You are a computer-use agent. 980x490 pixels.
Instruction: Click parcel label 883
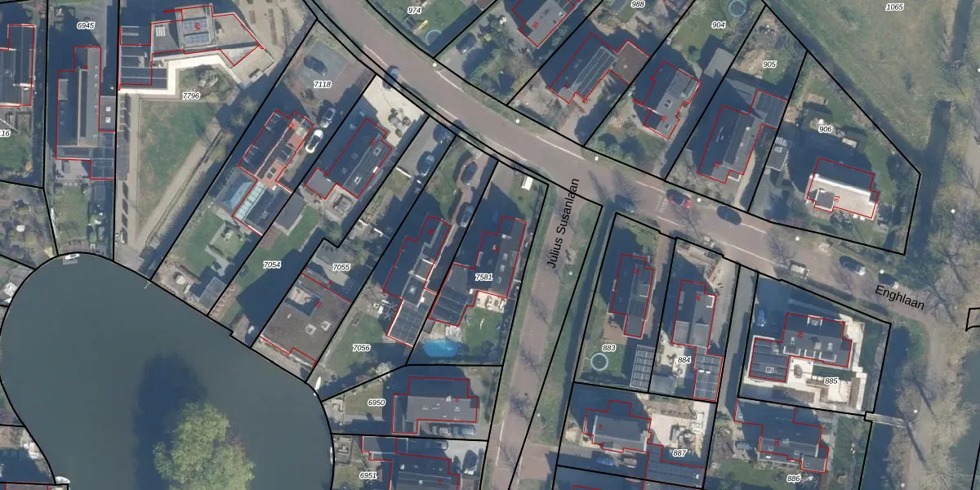coord(609,348)
